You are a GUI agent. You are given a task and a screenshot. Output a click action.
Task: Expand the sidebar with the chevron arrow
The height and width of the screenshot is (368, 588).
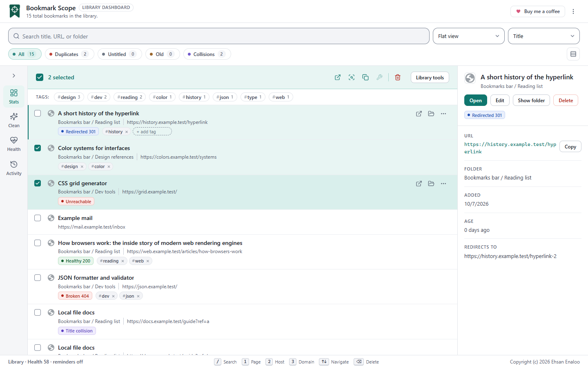click(x=14, y=76)
